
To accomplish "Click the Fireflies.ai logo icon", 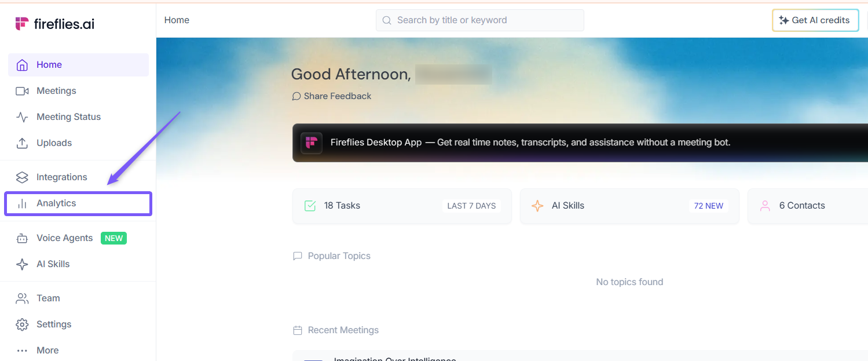I will [22, 24].
